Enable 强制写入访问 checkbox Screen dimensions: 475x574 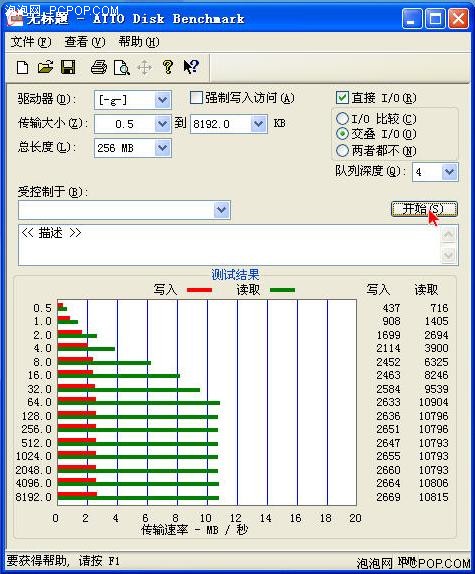tap(196, 98)
